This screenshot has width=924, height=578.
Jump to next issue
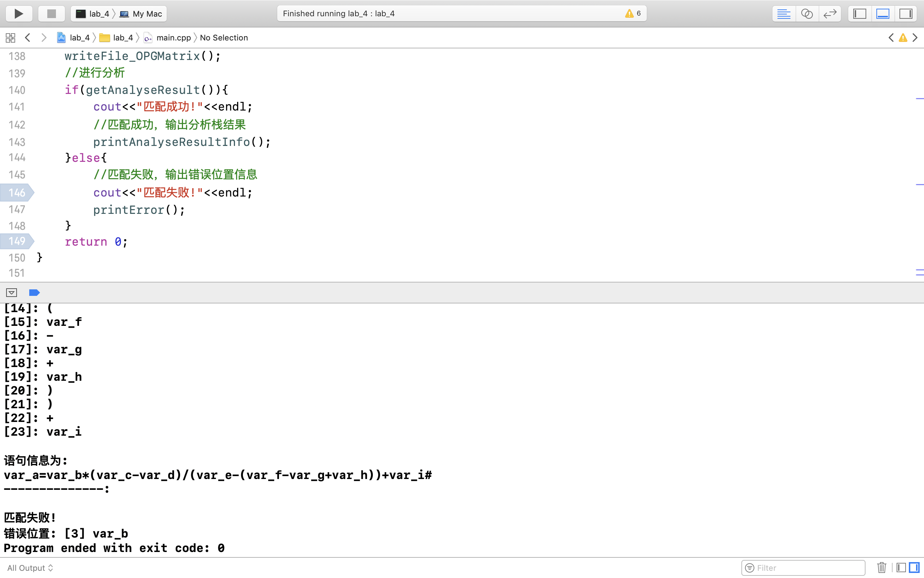click(915, 38)
